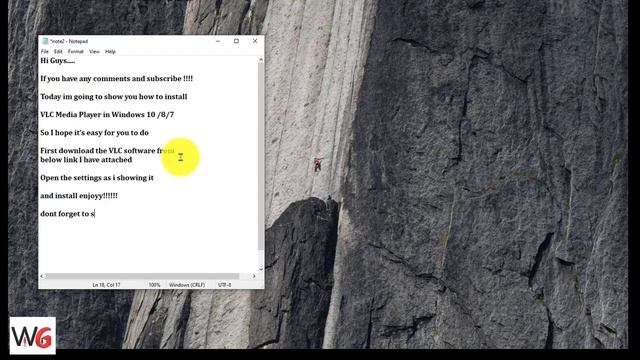
Task: Click the horizontal scrollbar left arrow
Action: (42, 276)
